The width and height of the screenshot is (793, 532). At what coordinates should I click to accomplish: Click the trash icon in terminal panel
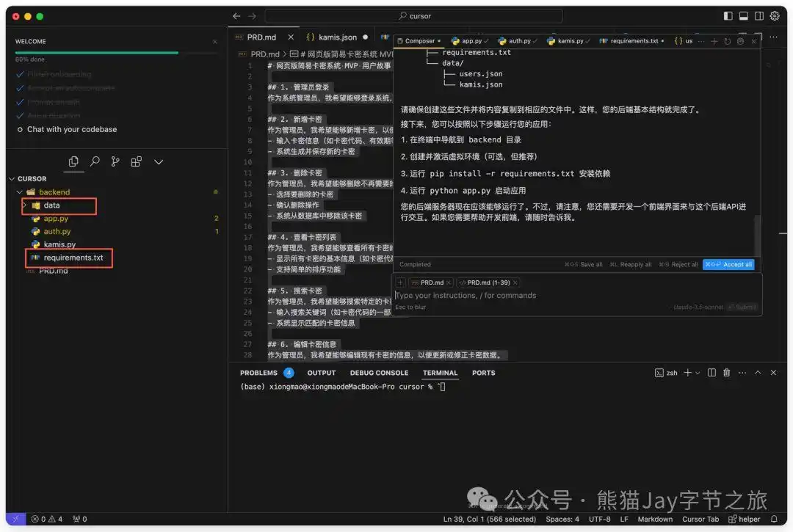726,373
